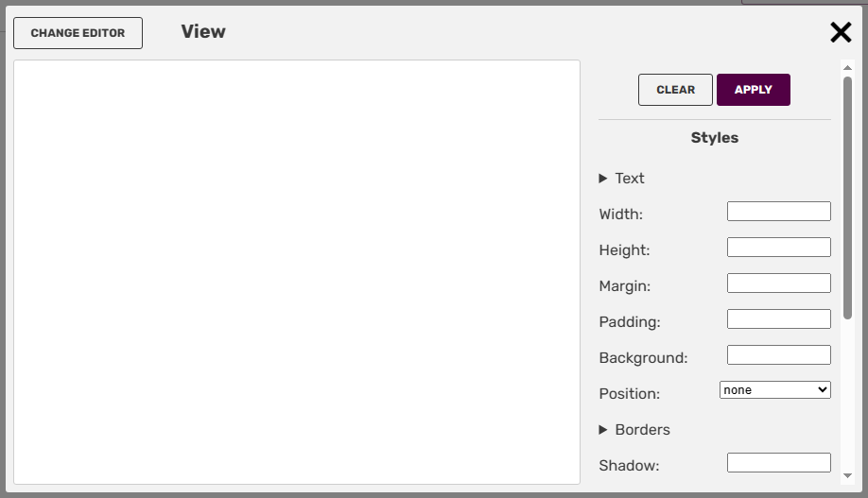Click into the Height field

(778, 248)
